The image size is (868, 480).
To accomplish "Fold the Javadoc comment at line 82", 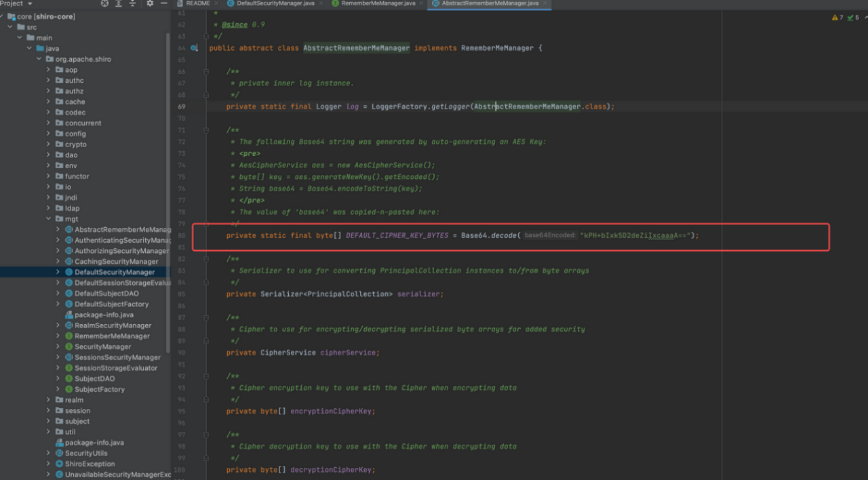I will pyautogui.click(x=205, y=259).
